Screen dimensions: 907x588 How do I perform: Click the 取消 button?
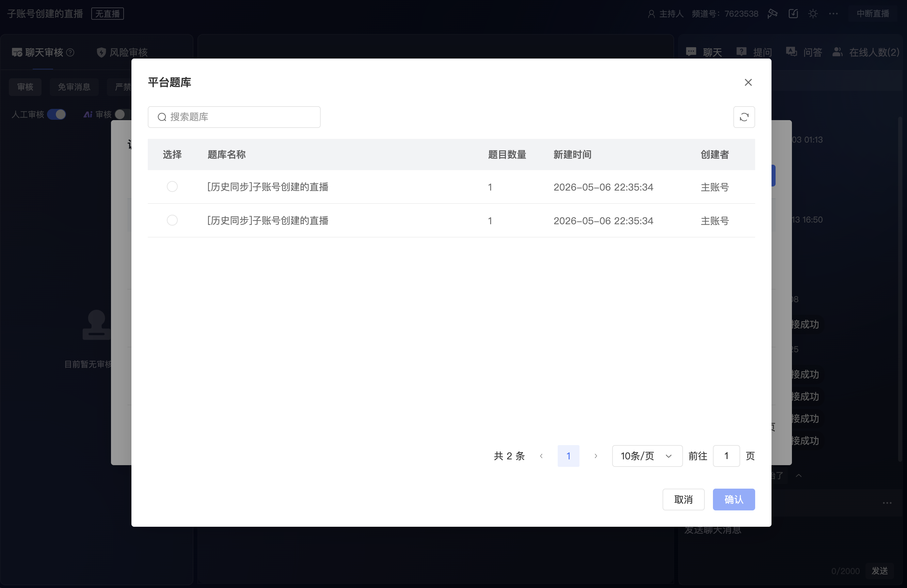(x=683, y=499)
